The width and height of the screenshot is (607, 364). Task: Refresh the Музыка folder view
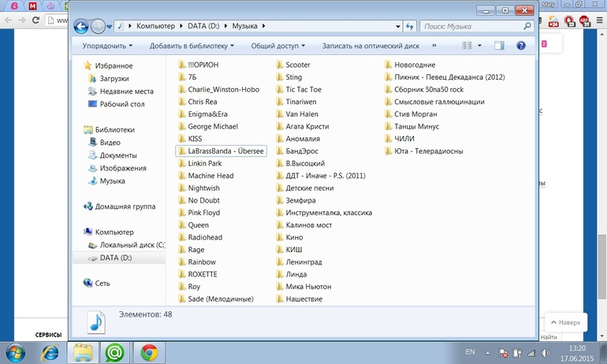click(x=410, y=26)
